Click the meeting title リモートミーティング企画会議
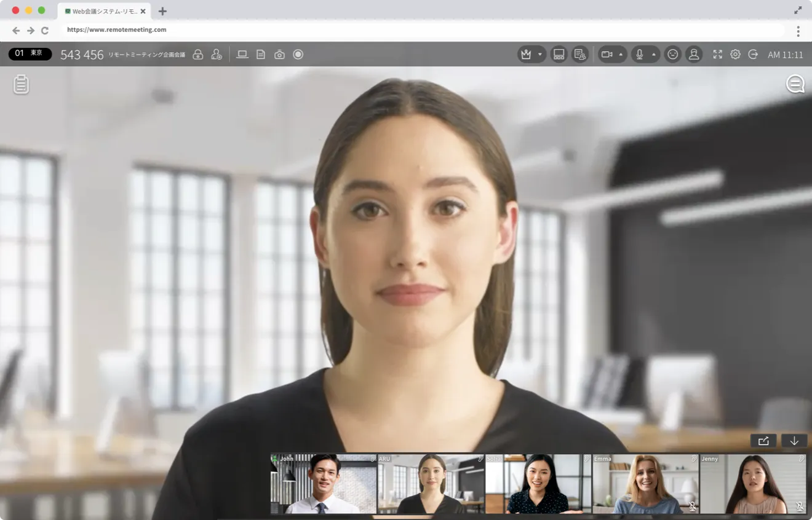812x520 pixels. (x=146, y=55)
